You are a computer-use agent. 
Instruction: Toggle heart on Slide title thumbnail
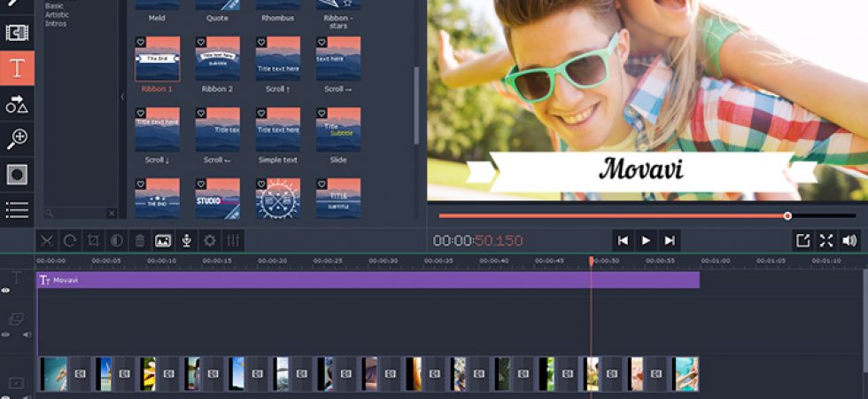pos(322,113)
